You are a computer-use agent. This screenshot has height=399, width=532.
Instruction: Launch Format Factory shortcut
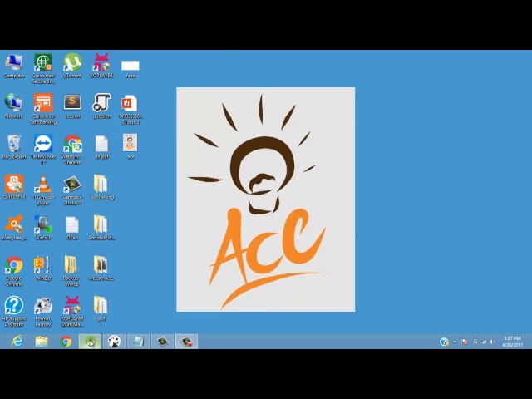[x=43, y=311]
